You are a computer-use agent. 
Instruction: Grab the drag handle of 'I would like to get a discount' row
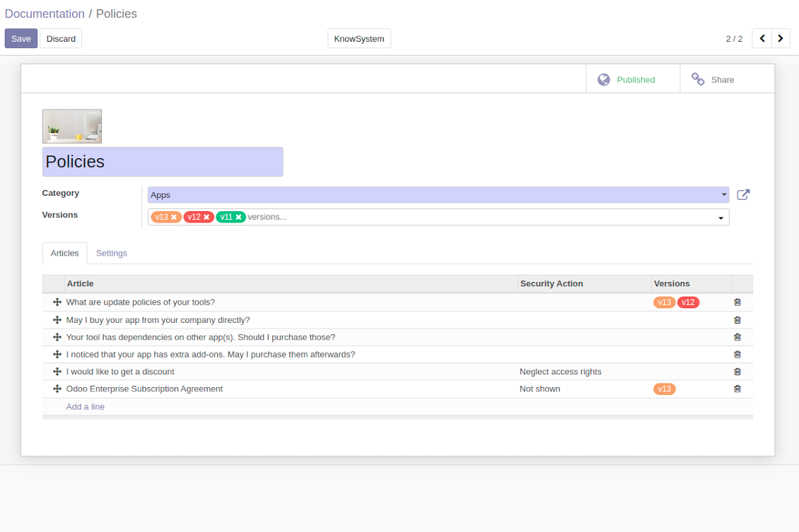click(57, 372)
